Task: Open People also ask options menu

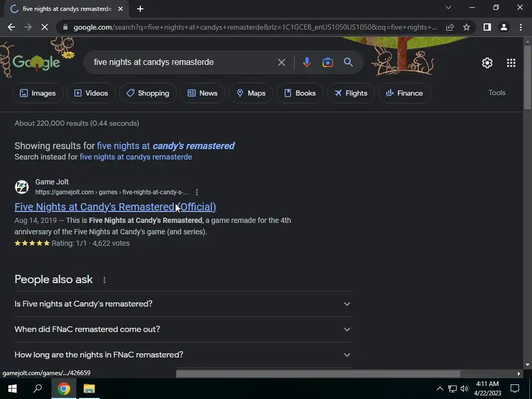Action: pos(104,280)
